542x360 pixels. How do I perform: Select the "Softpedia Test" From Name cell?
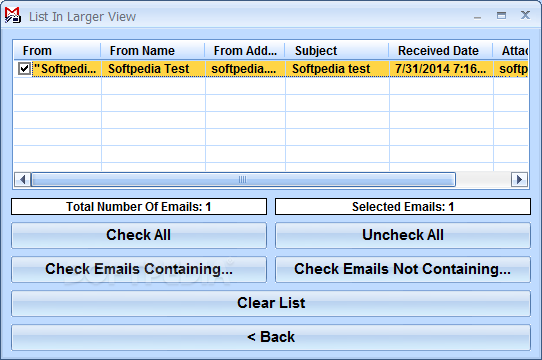[x=153, y=68]
